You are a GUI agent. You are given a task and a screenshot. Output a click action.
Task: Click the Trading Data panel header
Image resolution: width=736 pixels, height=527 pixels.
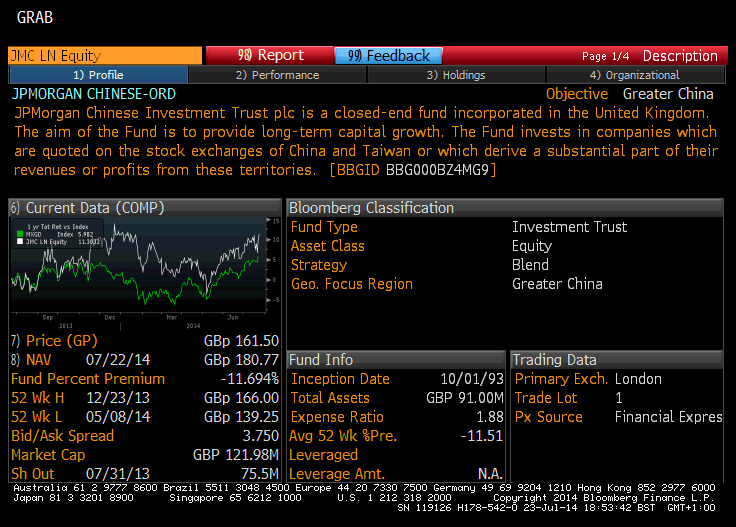coord(617,360)
